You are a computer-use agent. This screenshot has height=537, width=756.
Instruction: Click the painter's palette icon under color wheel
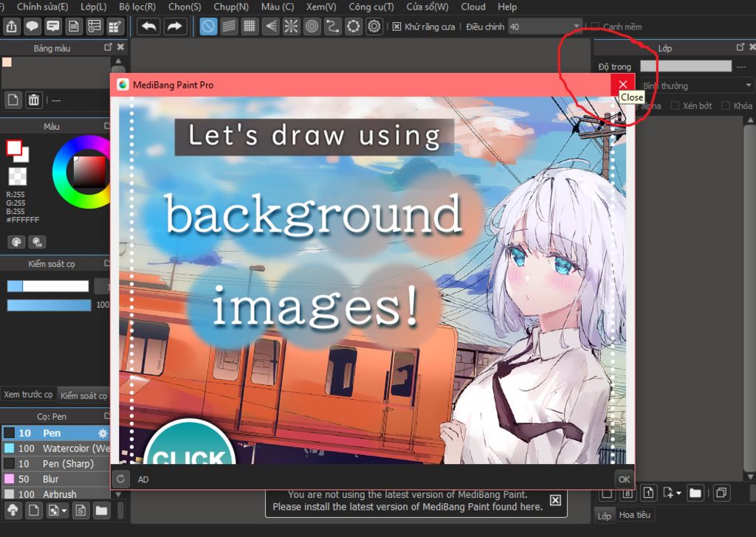[x=16, y=242]
